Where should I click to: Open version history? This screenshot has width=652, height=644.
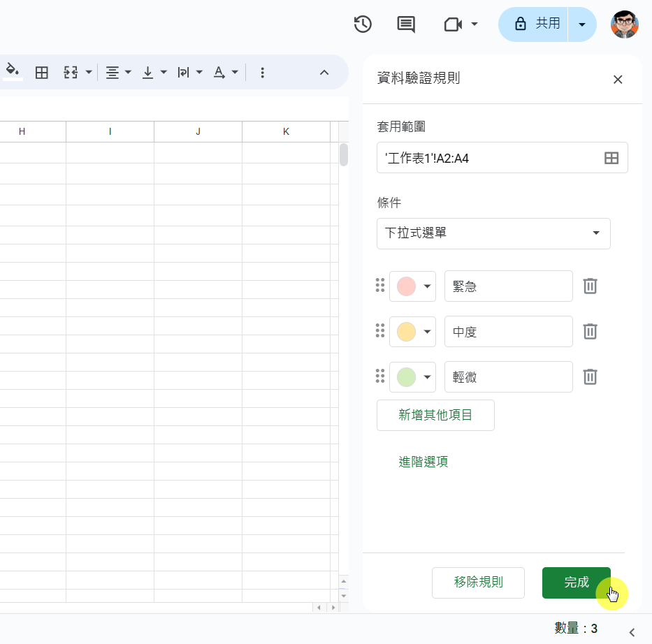(x=362, y=24)
